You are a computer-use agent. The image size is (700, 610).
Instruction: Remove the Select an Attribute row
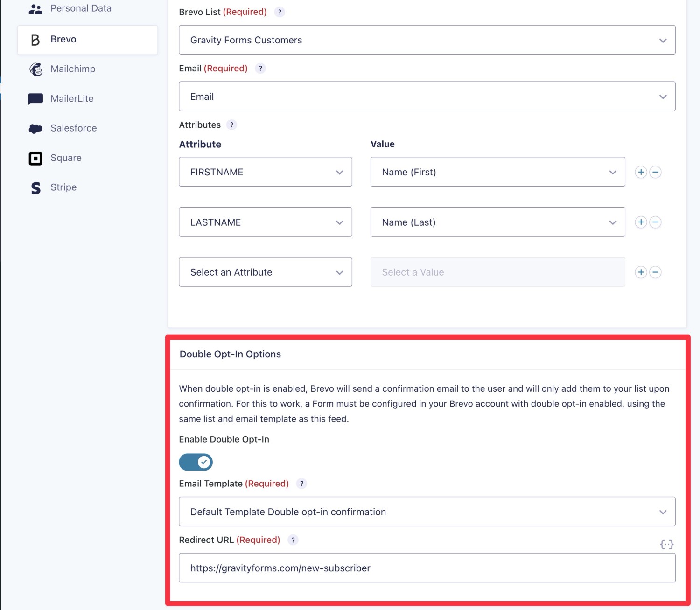tap(655, 272)
